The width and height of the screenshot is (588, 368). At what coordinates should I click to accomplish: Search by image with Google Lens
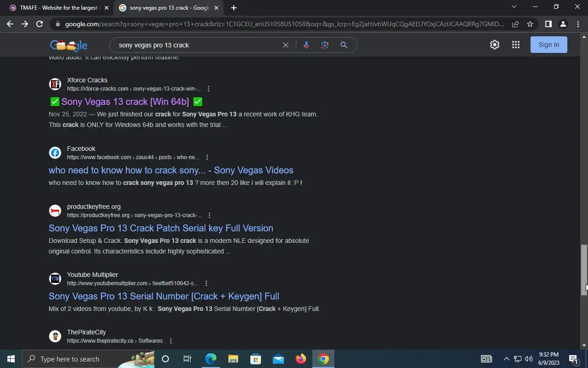pyautogui.click(x=325, y=45)
